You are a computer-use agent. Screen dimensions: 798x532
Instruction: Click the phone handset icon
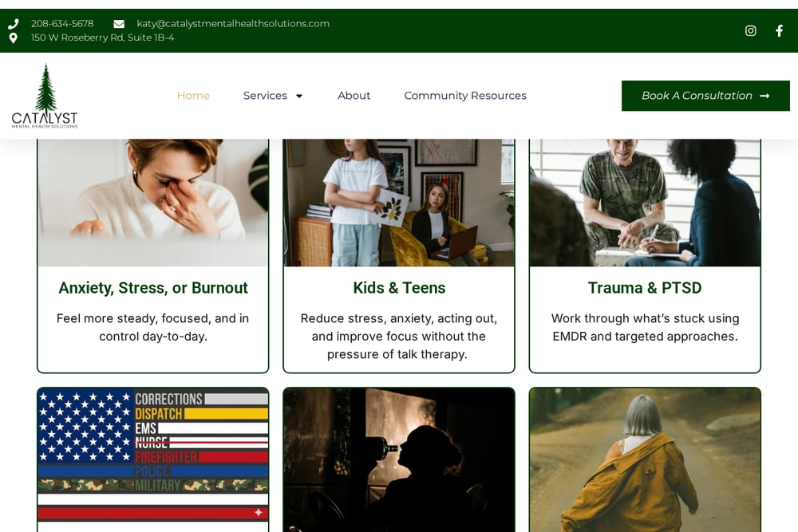tap(14, 24)
